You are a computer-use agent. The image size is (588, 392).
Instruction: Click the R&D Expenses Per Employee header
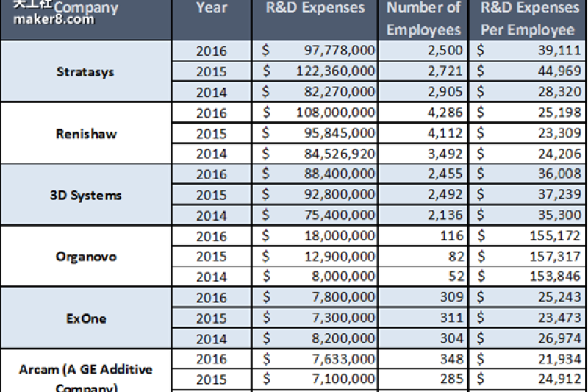point(528,19)
